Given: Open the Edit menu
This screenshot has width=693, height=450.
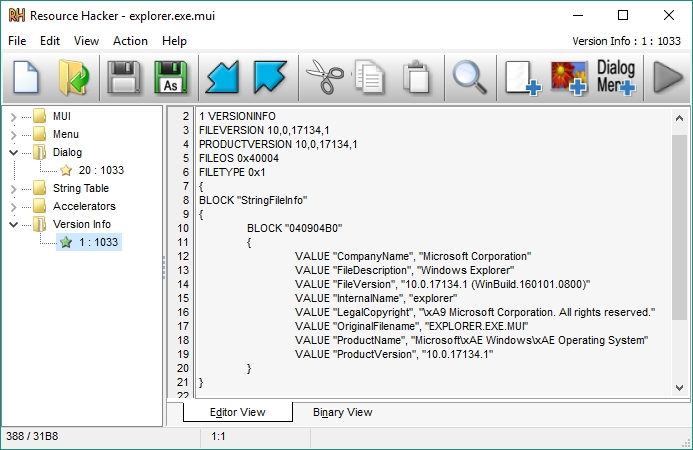Looking at the screenshot, I should tap(50, 41).
